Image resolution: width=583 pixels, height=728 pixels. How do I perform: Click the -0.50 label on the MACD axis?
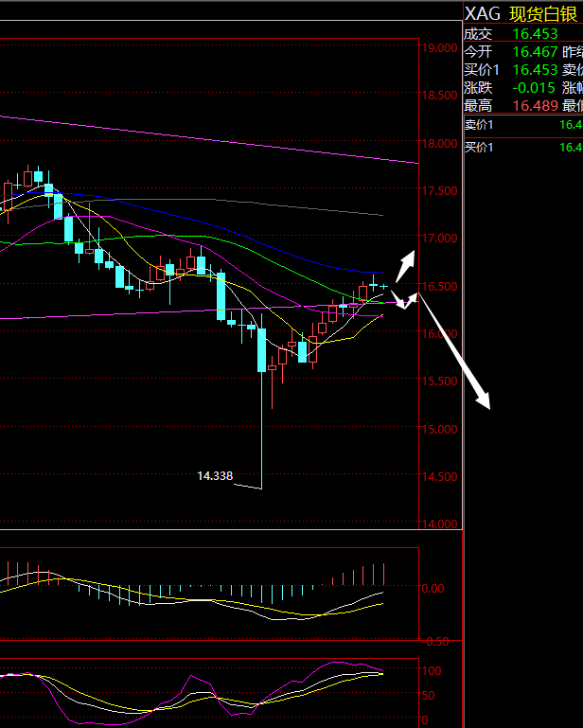(435, 642)
